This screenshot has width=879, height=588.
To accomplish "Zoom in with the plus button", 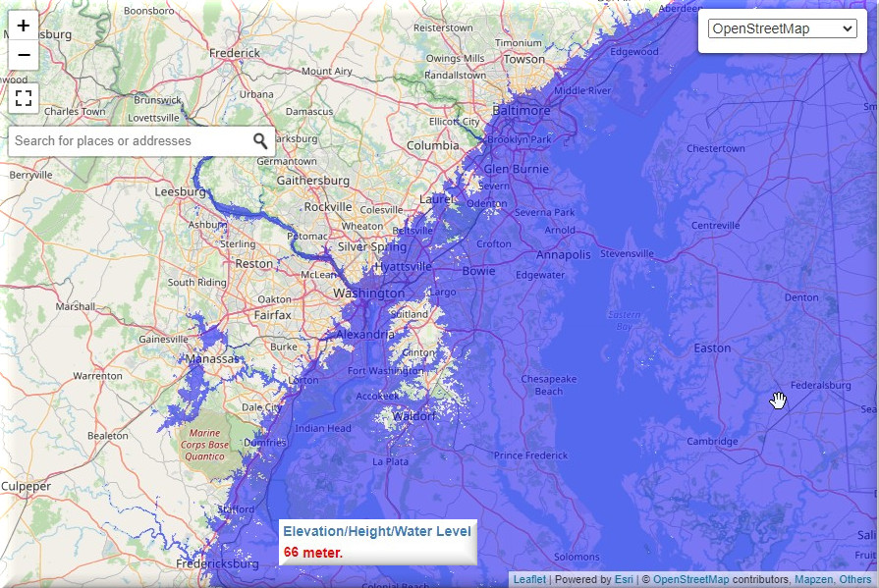I will [x=24, y=26].
